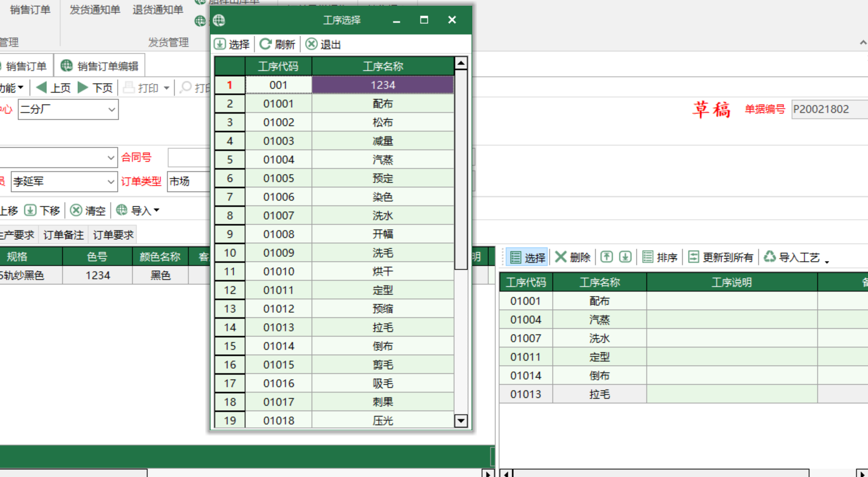The image size is (868, 477).
Task: Go to next page with 下页 arrow
Action: point(83,88)
